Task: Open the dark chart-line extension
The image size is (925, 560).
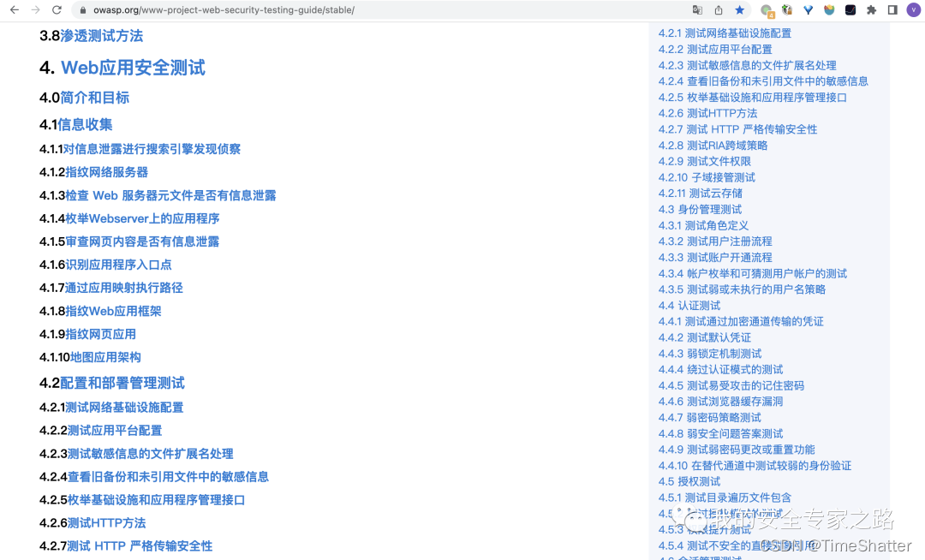Action: (x=850, y=10)
